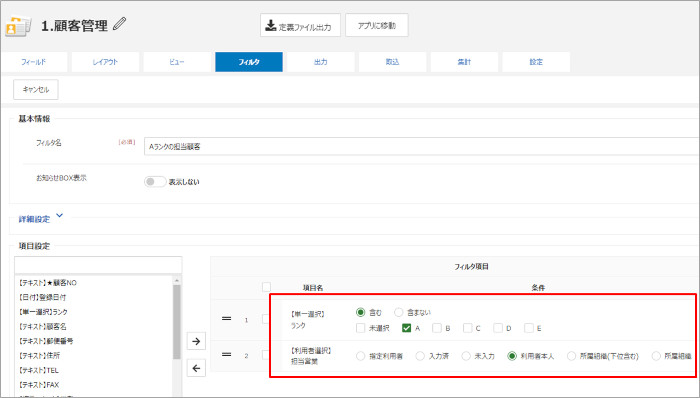Select 【テキスト】住所 in the list
Screen dimensions: 700x398
click(x=39, y=356)
